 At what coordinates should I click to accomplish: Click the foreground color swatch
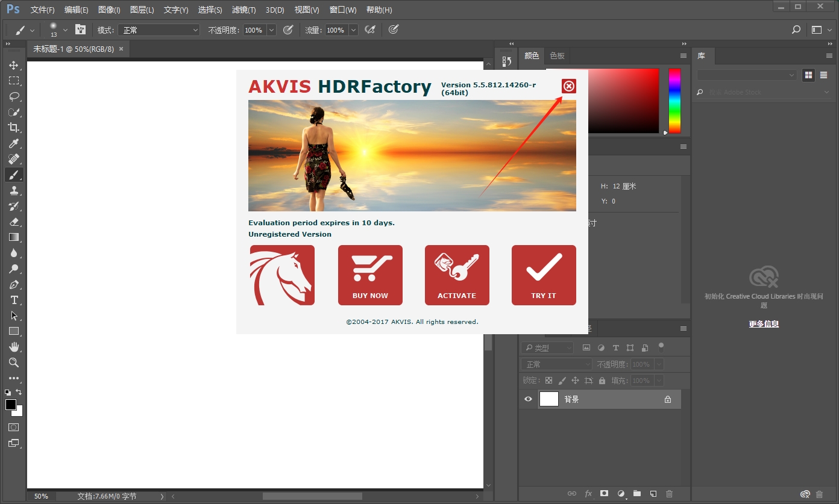[x=11, y=405]
